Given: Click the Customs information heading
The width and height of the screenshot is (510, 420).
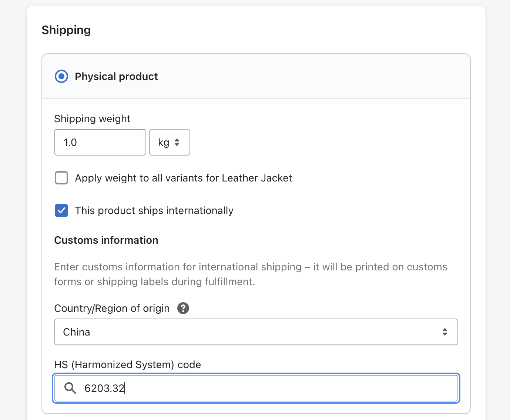Looking at the screenshot, I should (106, 240).
